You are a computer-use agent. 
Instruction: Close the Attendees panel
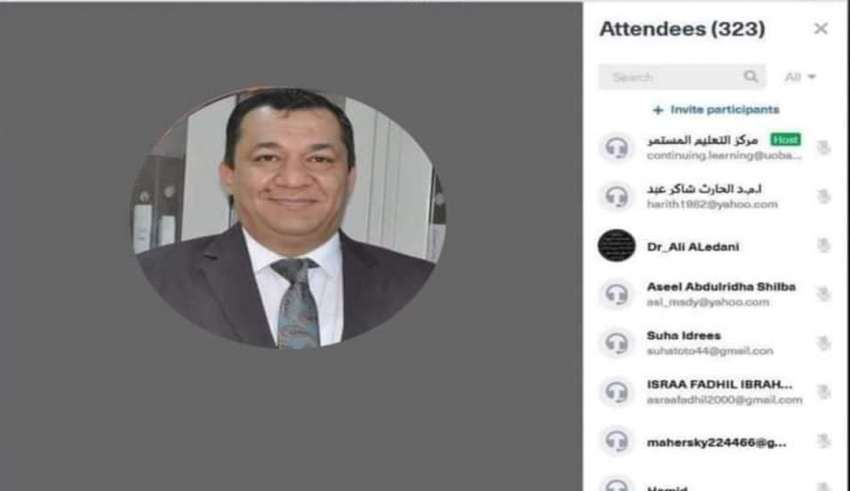[x=821, y=28]
